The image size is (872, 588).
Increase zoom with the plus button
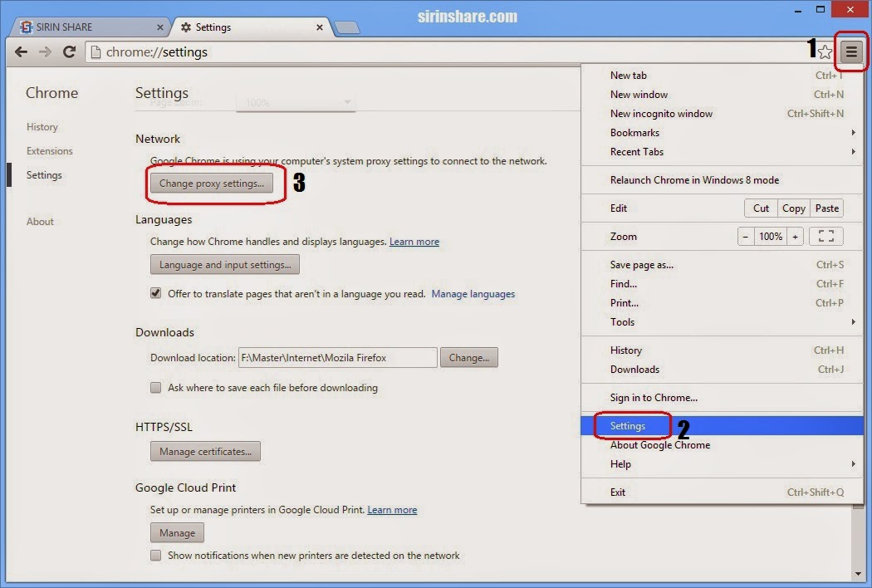tap(796, 237)
